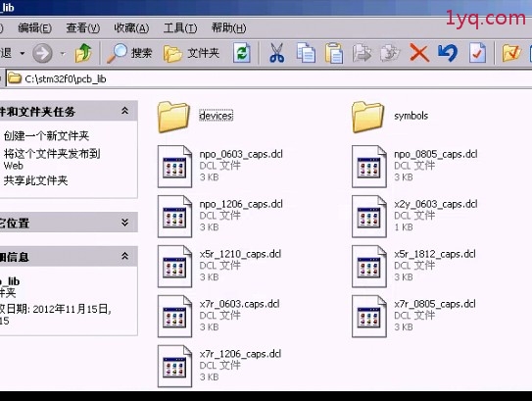532x401 pixels.
Task: Click the Forward navigation arrow icon
Action: [x=42, y=53]
